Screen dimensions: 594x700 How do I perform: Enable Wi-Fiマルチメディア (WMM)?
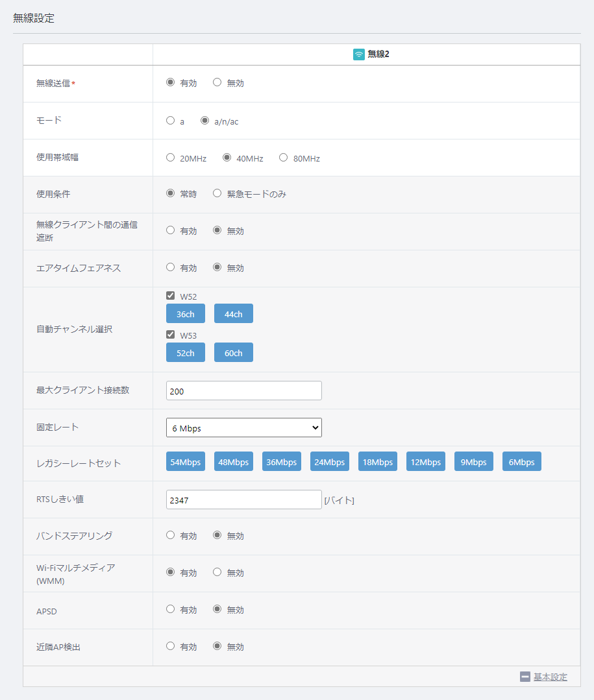click(x=170, y=572)
